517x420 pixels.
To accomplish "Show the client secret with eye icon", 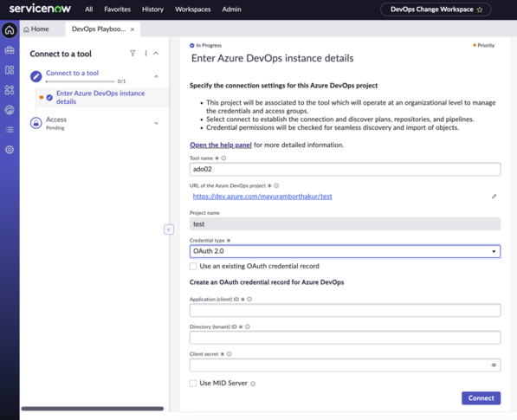I will (494, 365).
